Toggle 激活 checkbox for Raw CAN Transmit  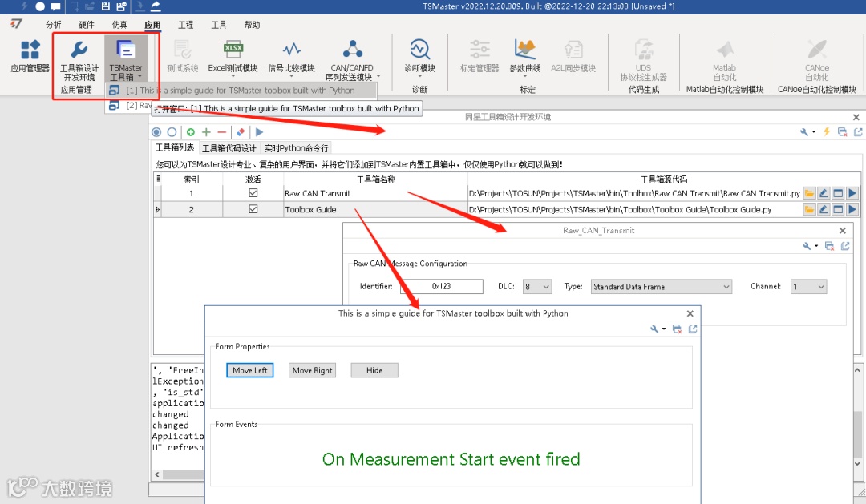(253, 192)
